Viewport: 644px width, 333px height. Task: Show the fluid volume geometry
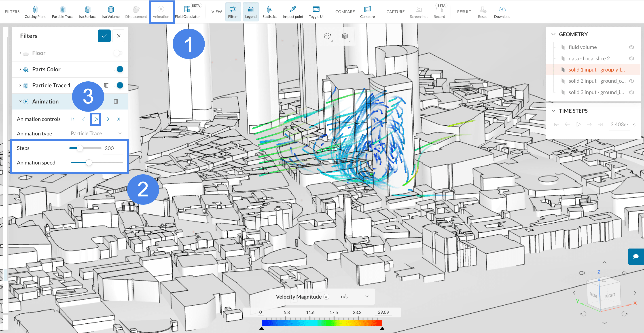tap(631, 47)
